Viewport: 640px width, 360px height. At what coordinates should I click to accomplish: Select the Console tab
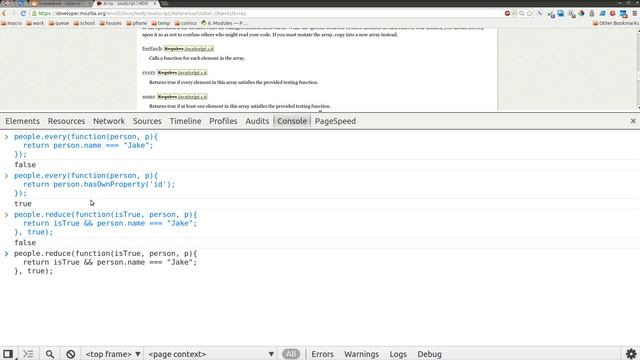[292, 121]
